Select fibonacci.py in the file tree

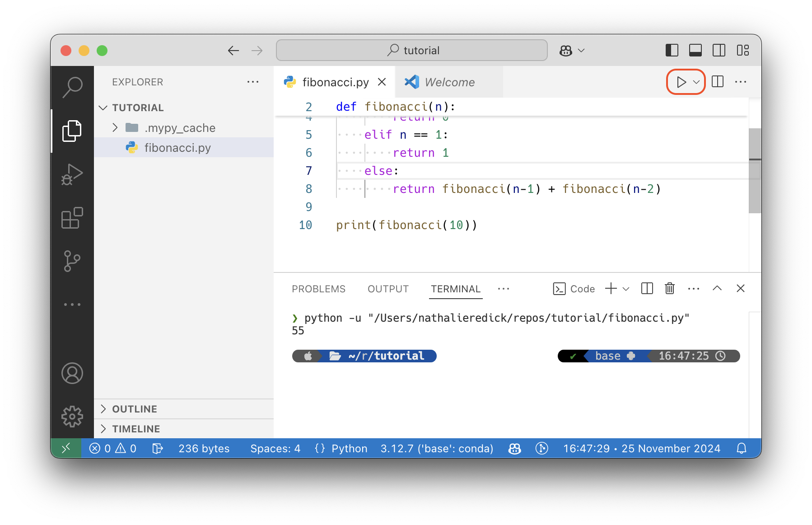point(183,148)
